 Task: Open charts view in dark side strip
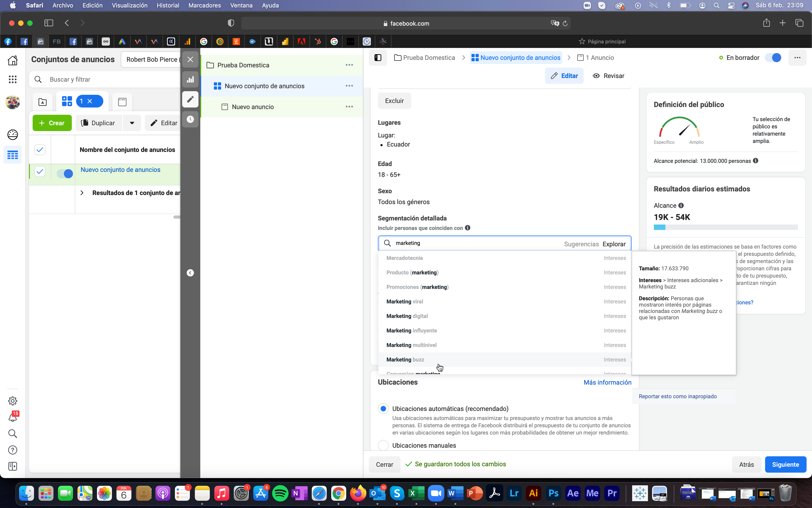coord(190,80)
